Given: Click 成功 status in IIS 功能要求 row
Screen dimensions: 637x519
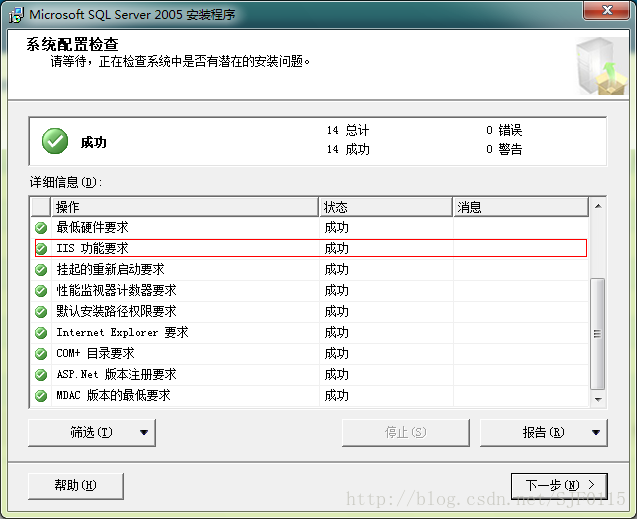Looking at the screenshot, I should click(336, 249).
